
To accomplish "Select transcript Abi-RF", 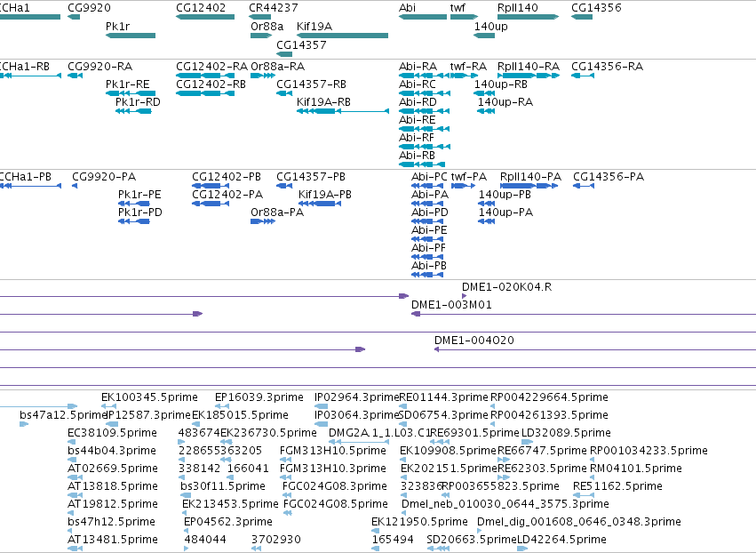I will [425, 147].
